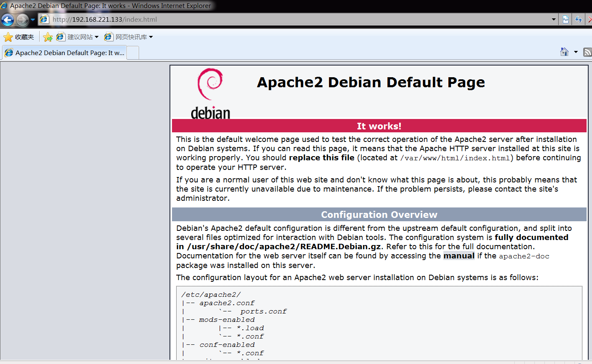Refresh the current page
Image resolution: width=592 pixels, height=364 pixels.
tap(578, 19)
